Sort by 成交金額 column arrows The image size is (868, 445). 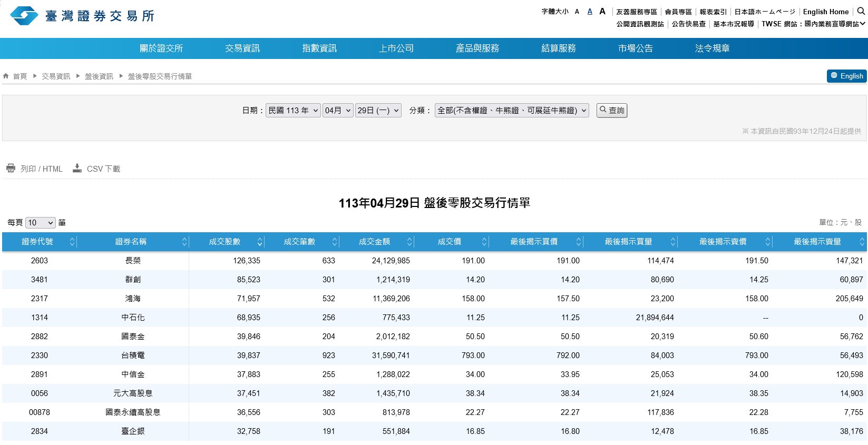tap(409, 242)
